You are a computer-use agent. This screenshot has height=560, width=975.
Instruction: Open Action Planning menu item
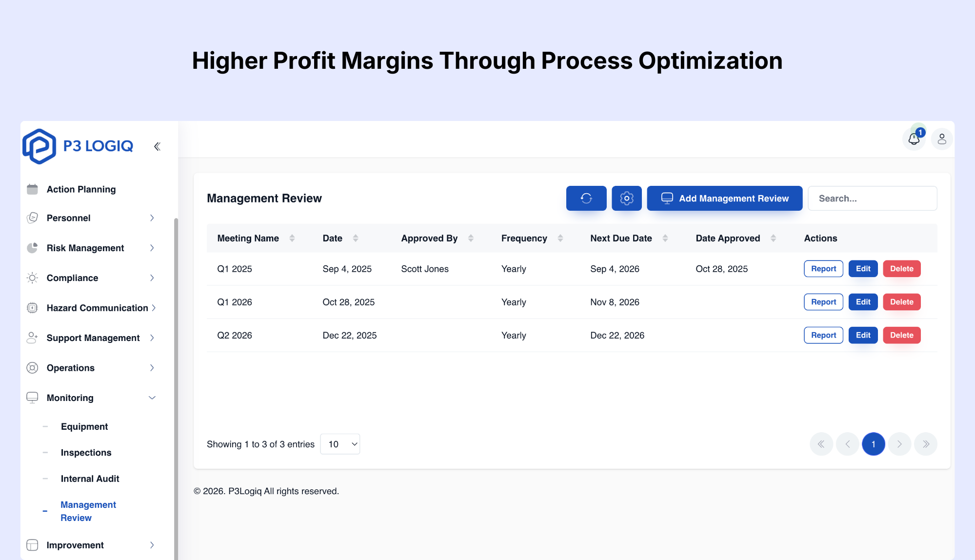(81, 189)
